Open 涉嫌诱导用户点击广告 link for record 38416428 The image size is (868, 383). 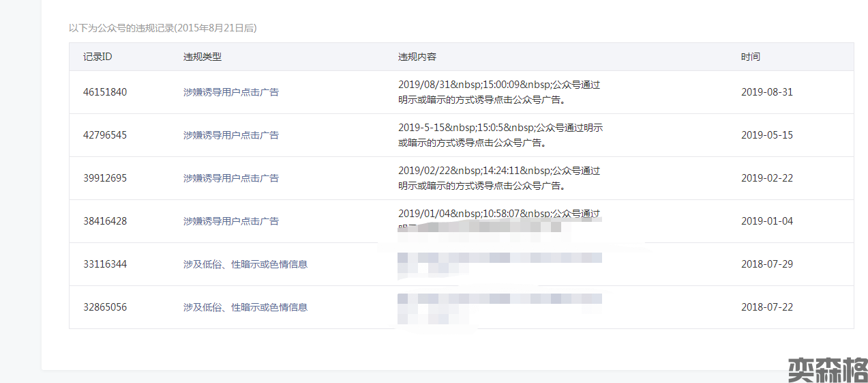pos(231,221)
